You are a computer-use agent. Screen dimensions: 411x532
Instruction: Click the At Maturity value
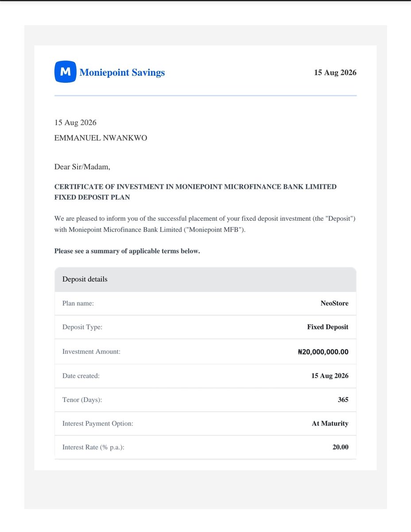pyautogui.click(x=330, y=423)
